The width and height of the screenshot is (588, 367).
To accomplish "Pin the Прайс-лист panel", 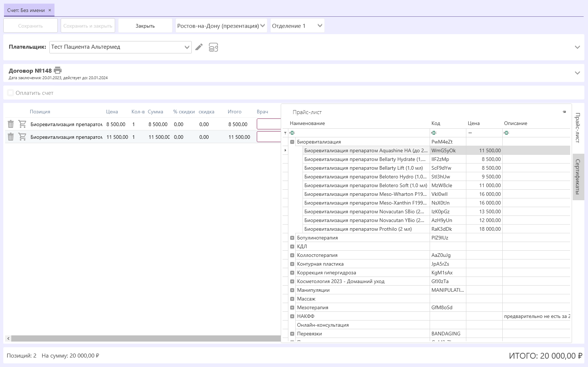I will 564,112.
